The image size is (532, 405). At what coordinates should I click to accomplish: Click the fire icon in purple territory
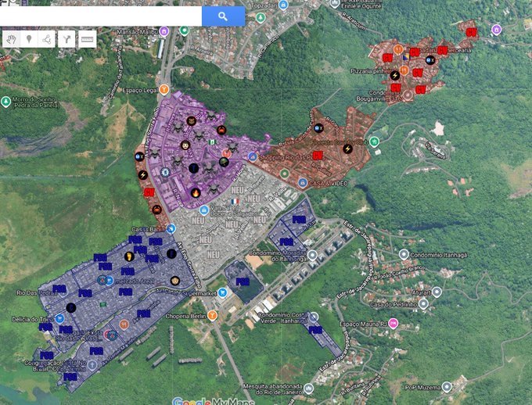[x=196, y=193]
